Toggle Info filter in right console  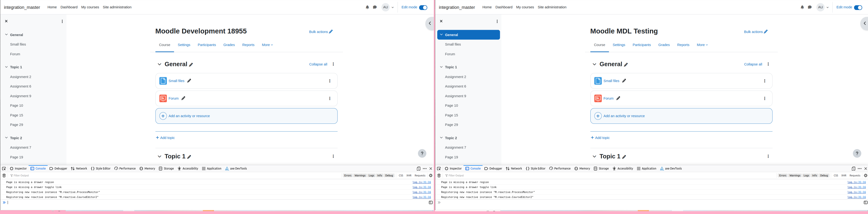(814, 176)
